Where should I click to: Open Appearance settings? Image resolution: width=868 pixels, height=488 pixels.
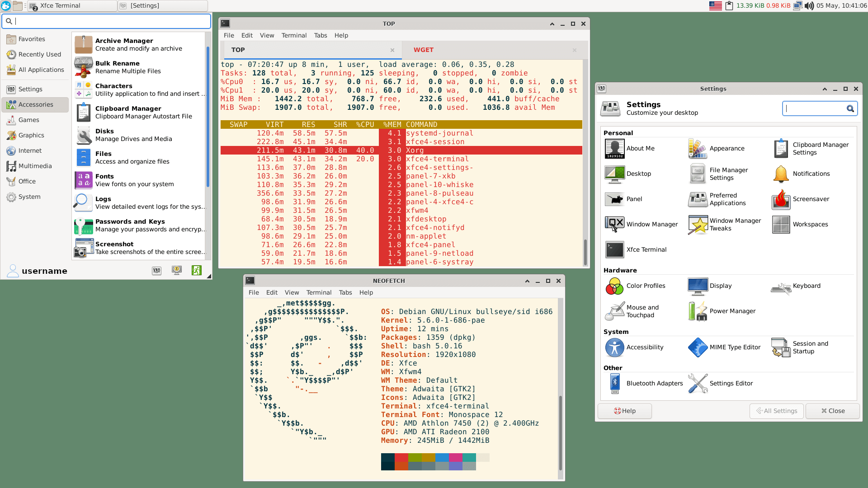point(727,148)
